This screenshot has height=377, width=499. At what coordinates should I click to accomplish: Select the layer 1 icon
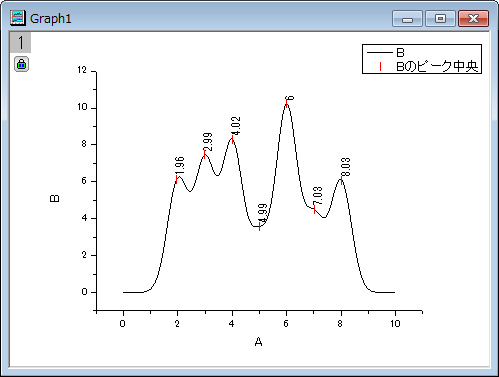pyautogui.click(x=20, y=42)
